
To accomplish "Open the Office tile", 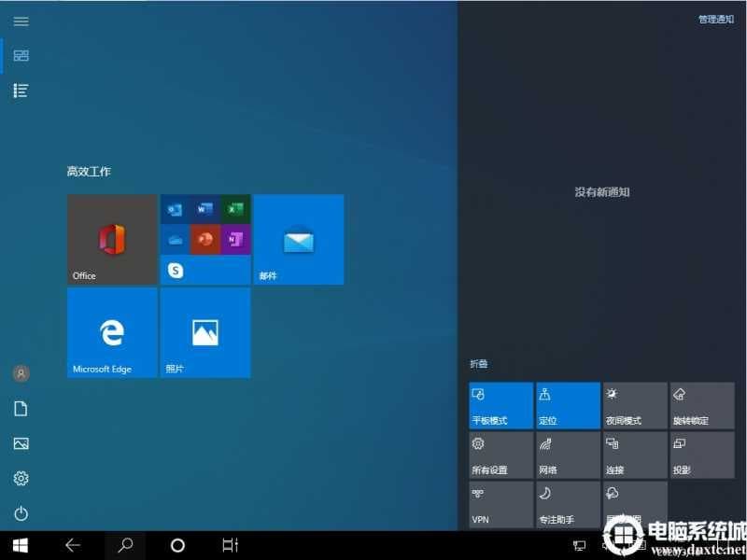I will click(x=112, y=239).
